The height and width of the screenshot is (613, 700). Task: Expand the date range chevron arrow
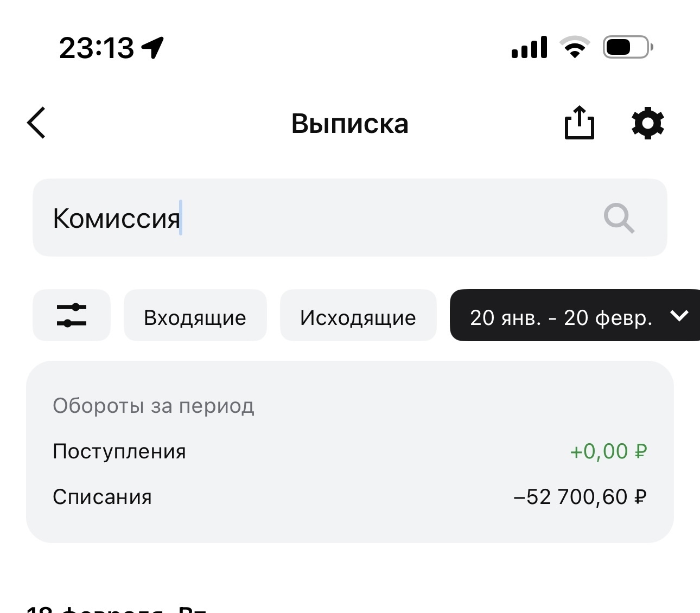(679, 316)
